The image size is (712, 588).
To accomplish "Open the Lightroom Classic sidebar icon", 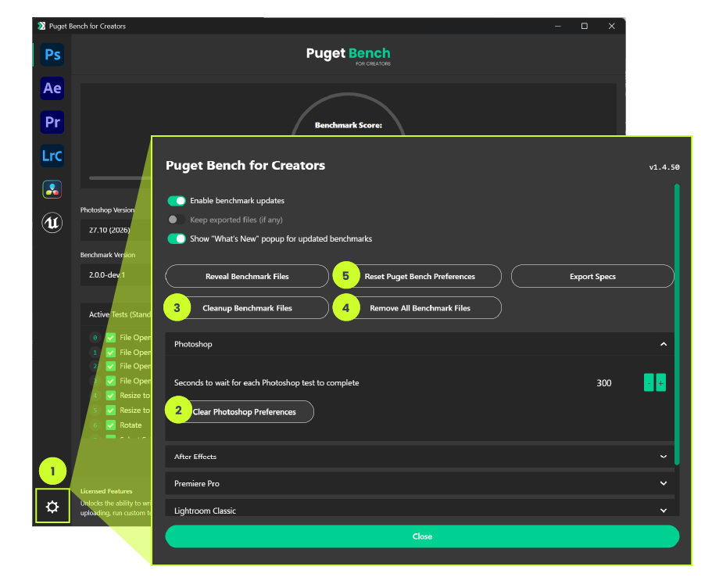I will pos(52,156).
